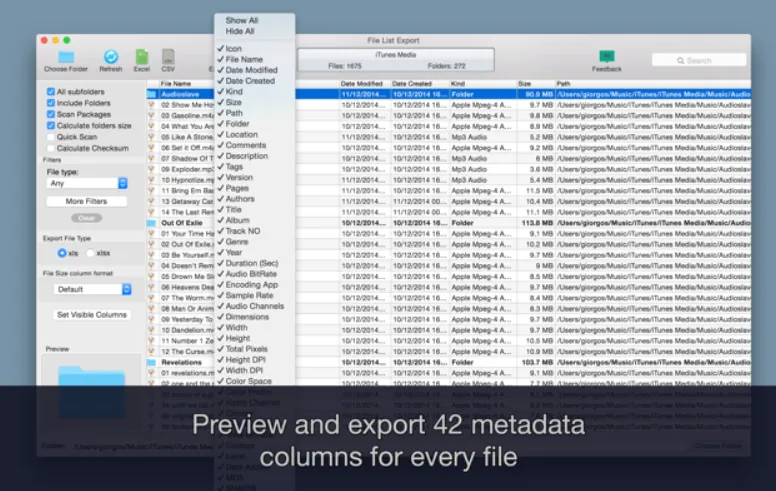Click the iTunes Media info box

395,60
